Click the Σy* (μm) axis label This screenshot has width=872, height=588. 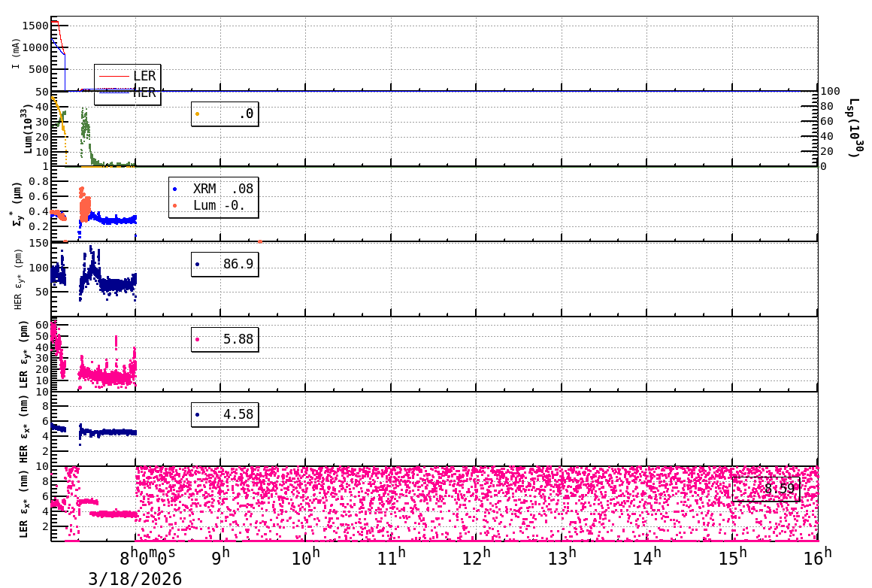click(x=18, y=205)
